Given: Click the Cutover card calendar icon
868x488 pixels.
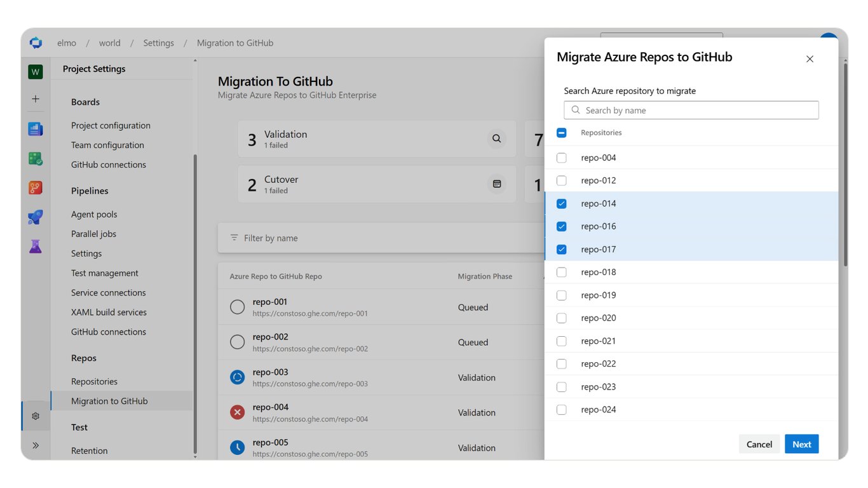Looking at the screenshot, I should [x=497, y=184].
